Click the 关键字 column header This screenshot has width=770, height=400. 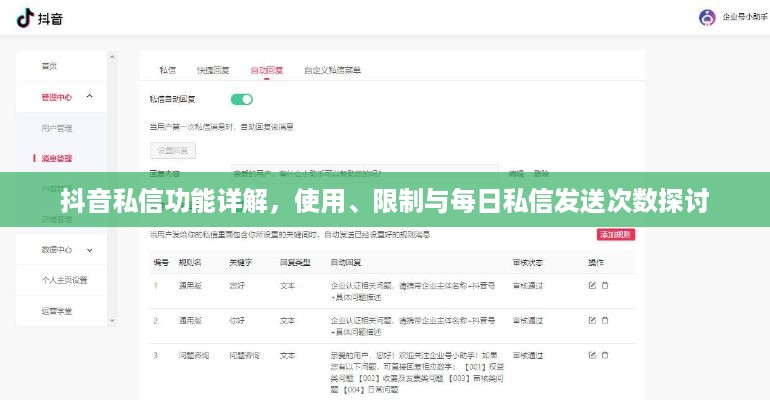tap(241, 263)
